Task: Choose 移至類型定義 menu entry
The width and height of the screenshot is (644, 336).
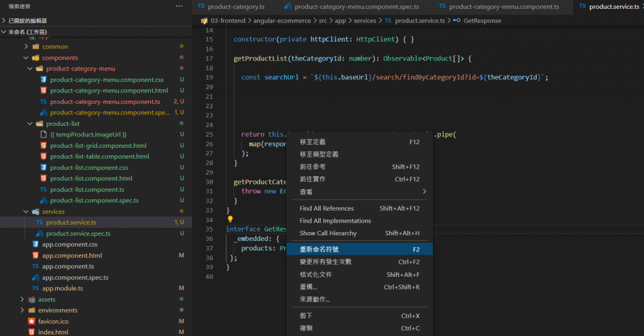Action: tap(360, 154)
